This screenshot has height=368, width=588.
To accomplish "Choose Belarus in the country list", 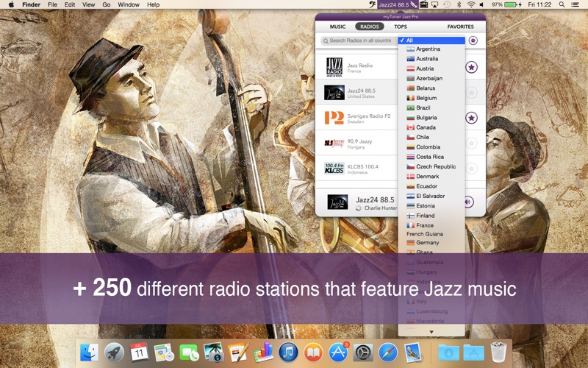I will pyautogui.click(x=431, y=88).
